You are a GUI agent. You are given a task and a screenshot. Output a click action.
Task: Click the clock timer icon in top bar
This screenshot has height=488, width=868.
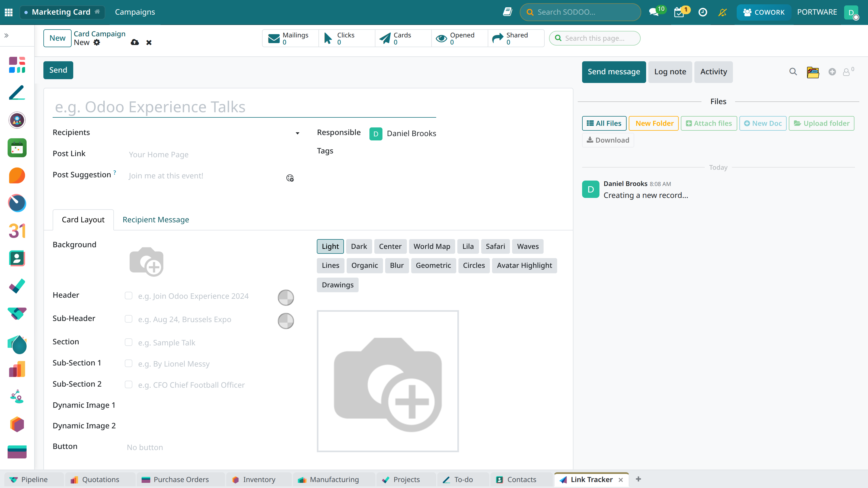click(x=703, y=12)
